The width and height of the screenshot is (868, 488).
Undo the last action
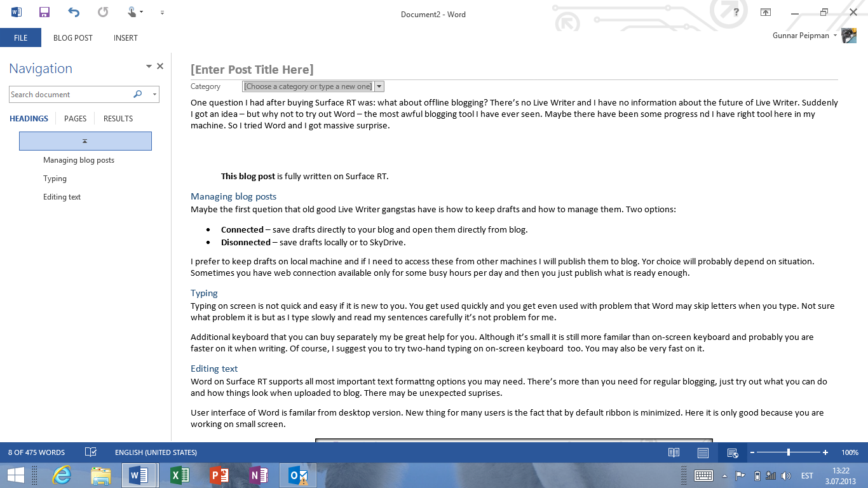click(74, 12)
